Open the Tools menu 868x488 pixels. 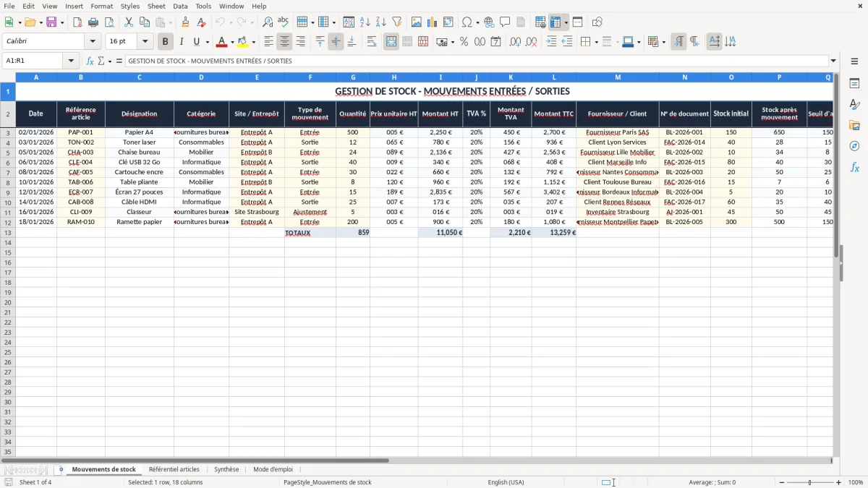(x=203, y=6)
